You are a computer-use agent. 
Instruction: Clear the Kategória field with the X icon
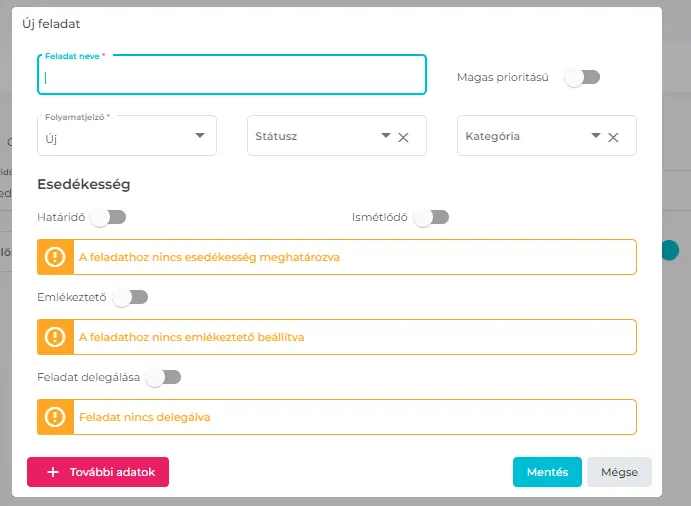(613, 137)
